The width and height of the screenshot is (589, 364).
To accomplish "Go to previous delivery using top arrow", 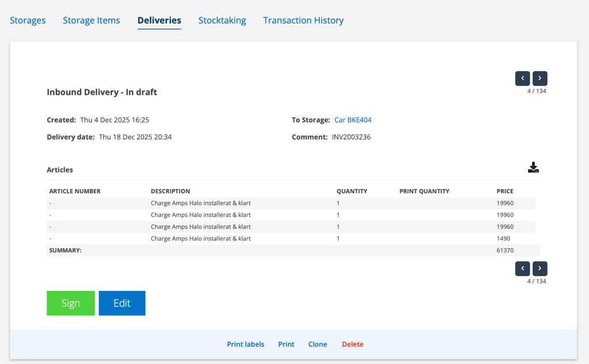I will click(x=522, y=78).
